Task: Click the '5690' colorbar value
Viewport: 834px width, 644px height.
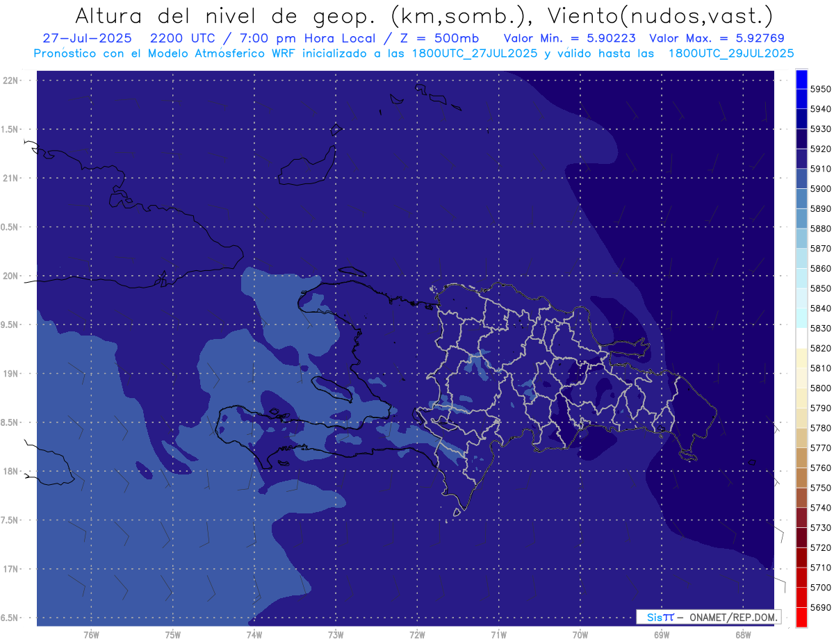Action: tap(820, 608)
